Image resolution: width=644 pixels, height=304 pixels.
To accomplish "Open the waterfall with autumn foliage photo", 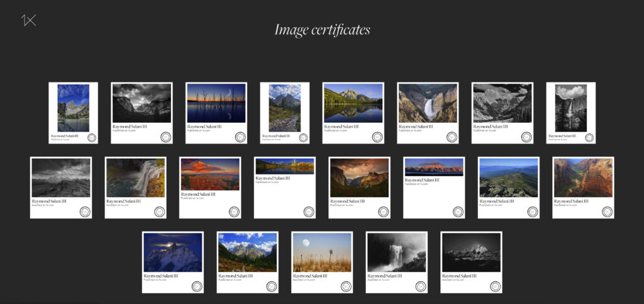I will click(135, 177).
